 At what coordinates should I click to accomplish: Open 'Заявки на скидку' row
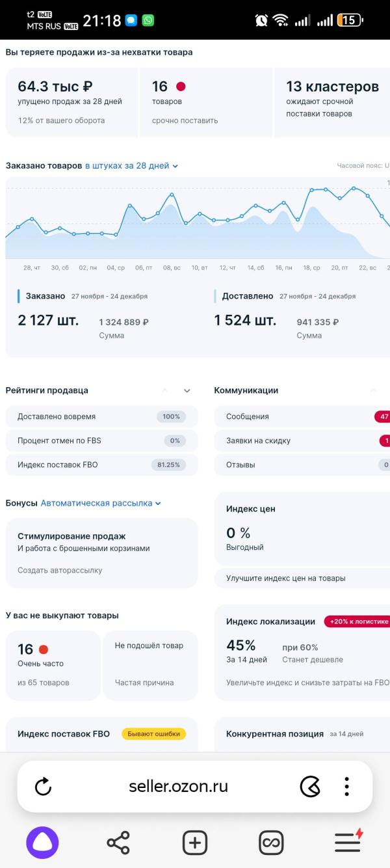(302, 441)
